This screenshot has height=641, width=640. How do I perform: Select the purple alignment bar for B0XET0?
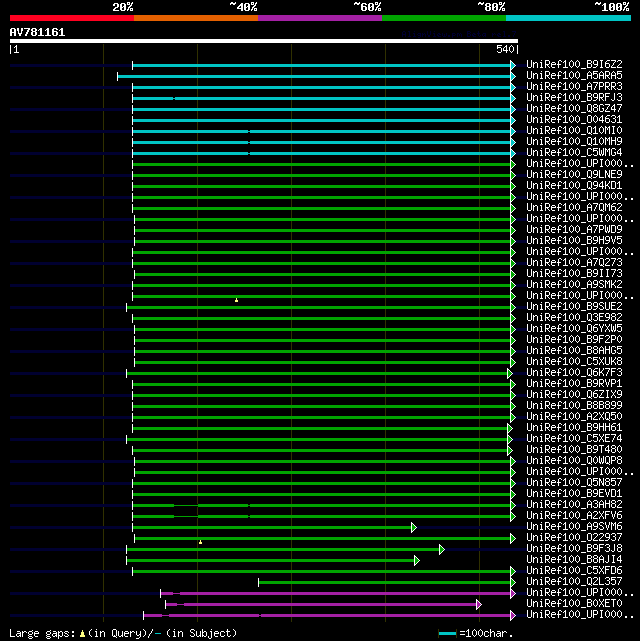[x=321, y=604]
